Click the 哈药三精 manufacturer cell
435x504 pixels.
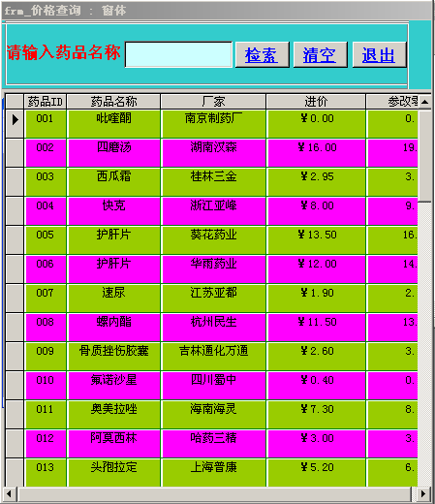214,444
